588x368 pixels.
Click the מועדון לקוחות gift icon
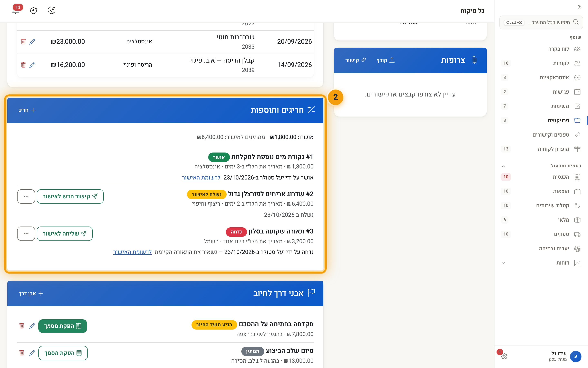(577, 149)
